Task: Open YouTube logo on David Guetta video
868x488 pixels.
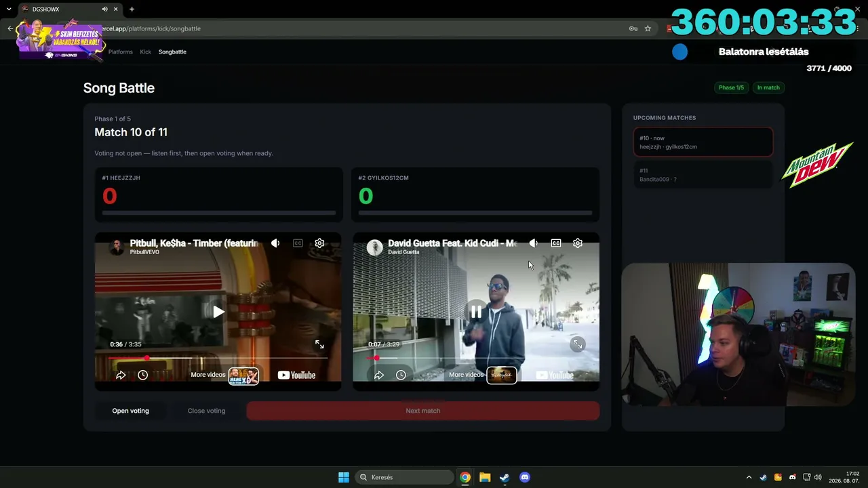Action: 555,375
